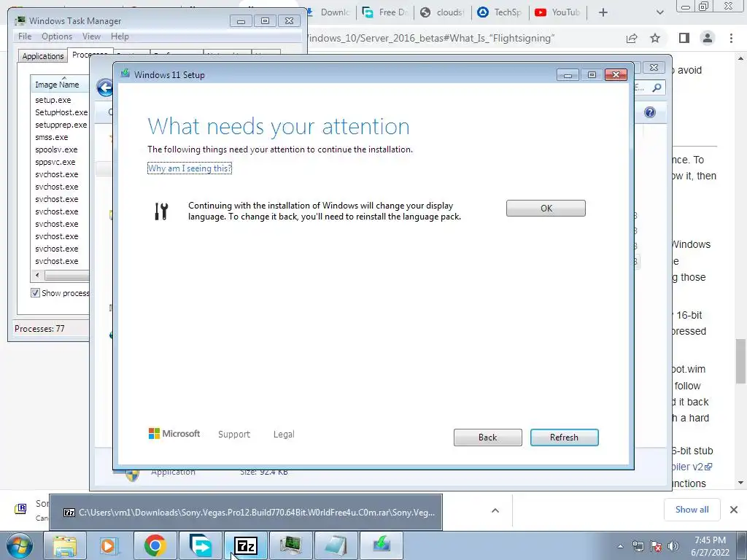Go Back in Windows 11 Setup
The height and width of the screenshot is (560, 747).
tap(487, 437)
